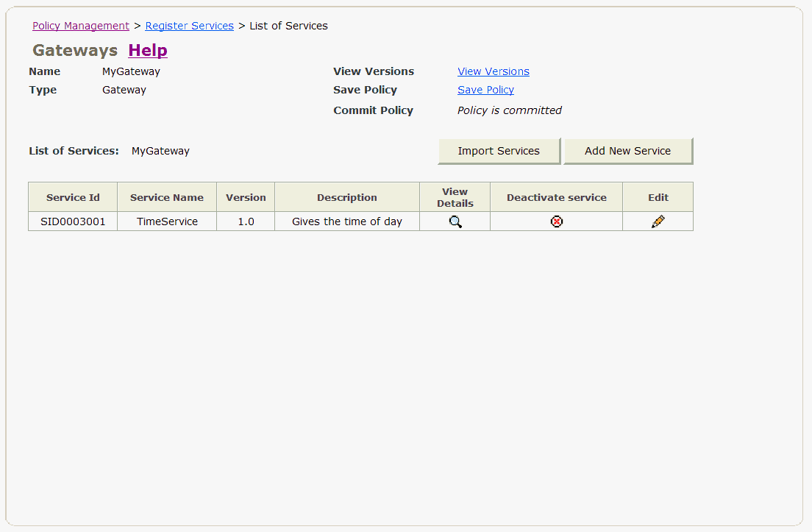Click the Service Id column header
The height and width of the screenshot is (532, 812).
tap(73, 197)
